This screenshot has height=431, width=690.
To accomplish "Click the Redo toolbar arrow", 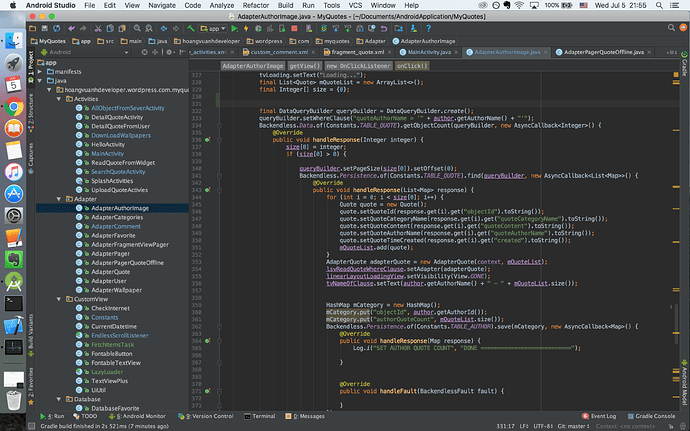I will tap(83, 28).
